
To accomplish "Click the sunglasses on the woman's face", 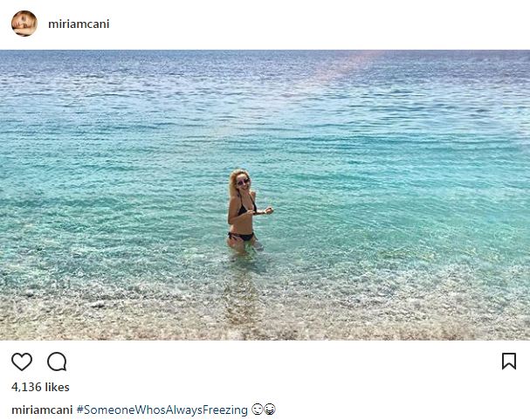I will (243, 182).
